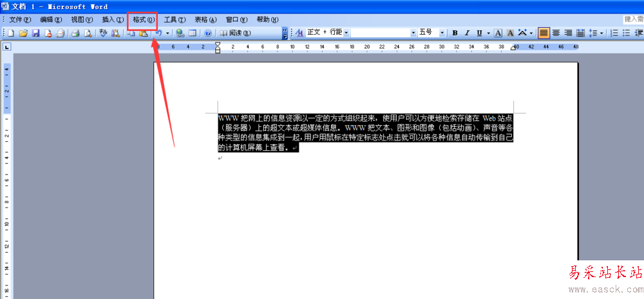Screen dimensions: 644x299
Task: Toggle numbered list formatting
Action: 615,33
